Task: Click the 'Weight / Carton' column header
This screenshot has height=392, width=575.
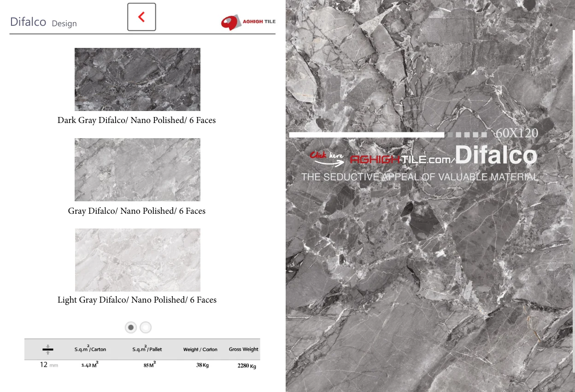Action: (x=200, y=350)
